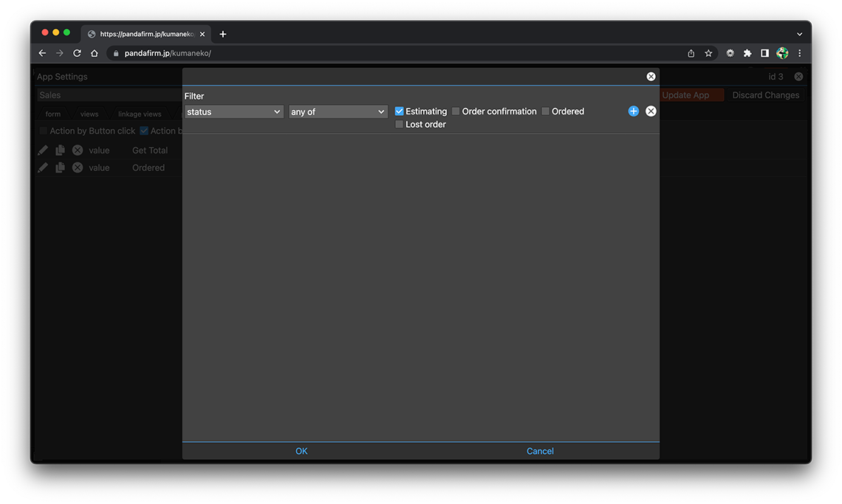Tick the Lost order checkbox
The height and width of the screenshot is (504, 842).
(400, 125)
